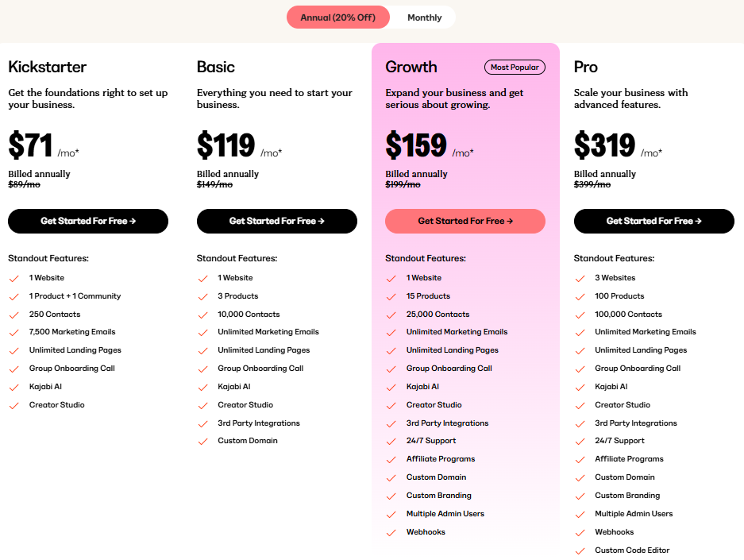Click the checkmark beside 24/7 Support in Pro
Viewport: 744px width, 560px height.
pos(580,441)
